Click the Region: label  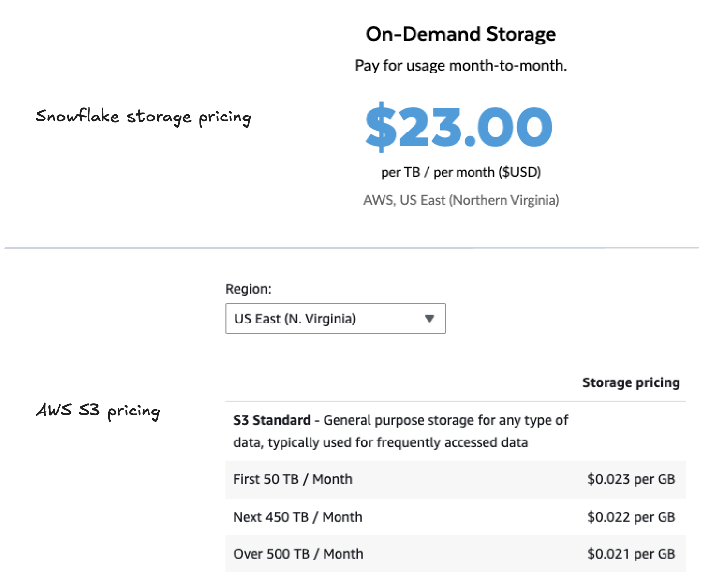pyautogui.click(x=249, y=289)
